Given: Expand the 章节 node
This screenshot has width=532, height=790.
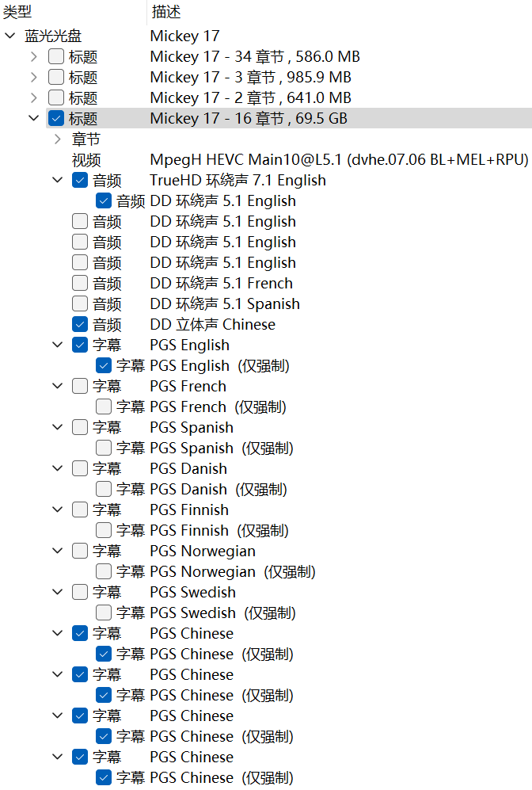Looking at the screenshot, I should pos(57,139).
